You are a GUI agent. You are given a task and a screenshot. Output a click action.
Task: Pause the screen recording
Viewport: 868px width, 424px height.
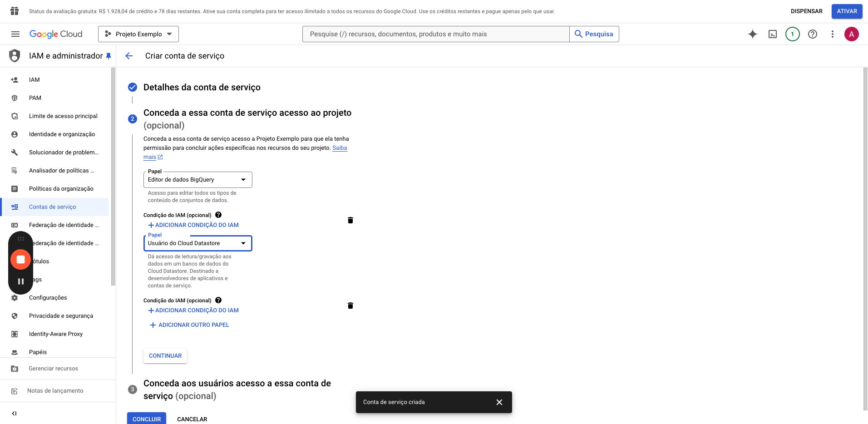(x=21, y=281)
